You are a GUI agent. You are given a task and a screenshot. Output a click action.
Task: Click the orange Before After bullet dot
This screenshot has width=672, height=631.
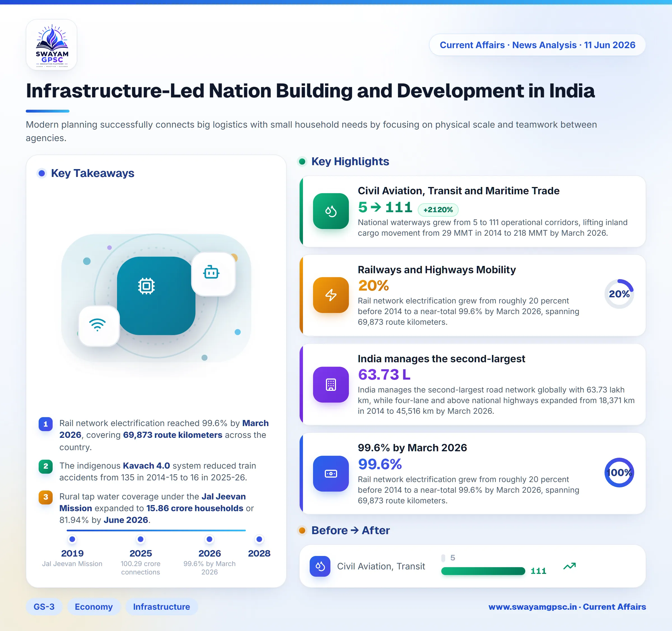302,530
